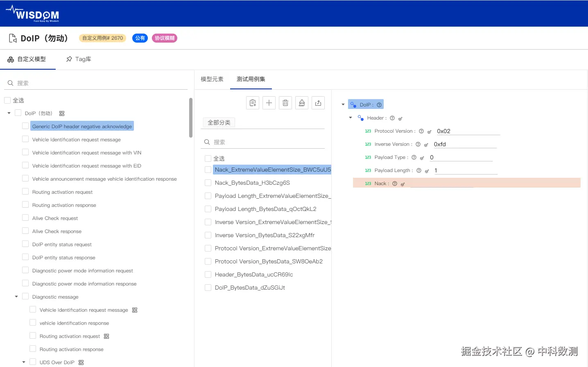Select Protocol Version_BytesData_SW8OeAb2 test case

pos(269,261)
